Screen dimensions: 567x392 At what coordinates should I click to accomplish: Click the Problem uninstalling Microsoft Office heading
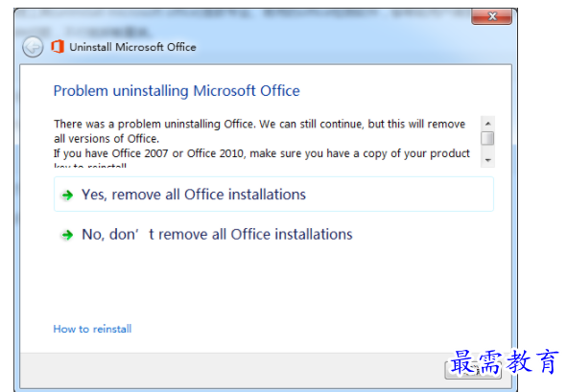(177, 91)
